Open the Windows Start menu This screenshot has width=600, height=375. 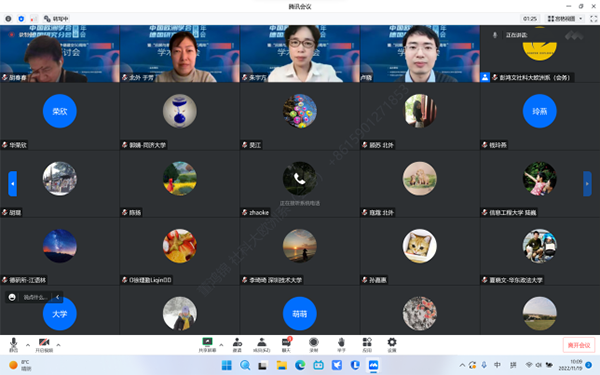[227, 365]
